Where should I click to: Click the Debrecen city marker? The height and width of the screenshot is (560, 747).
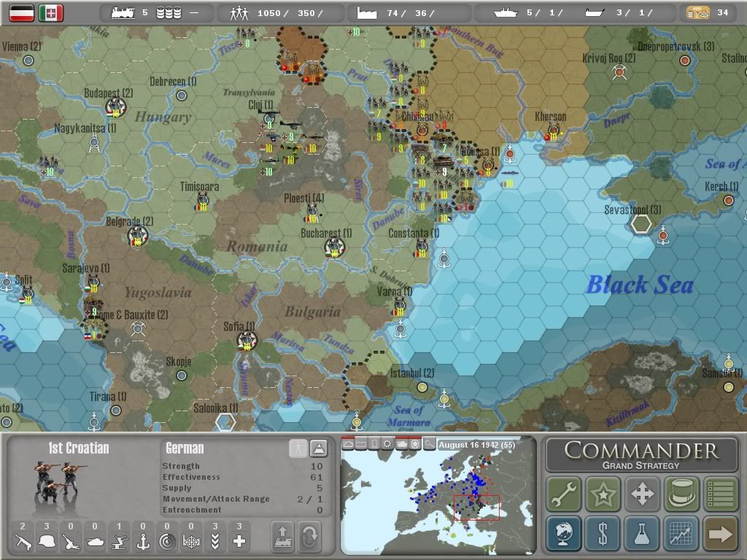[182, 96]
